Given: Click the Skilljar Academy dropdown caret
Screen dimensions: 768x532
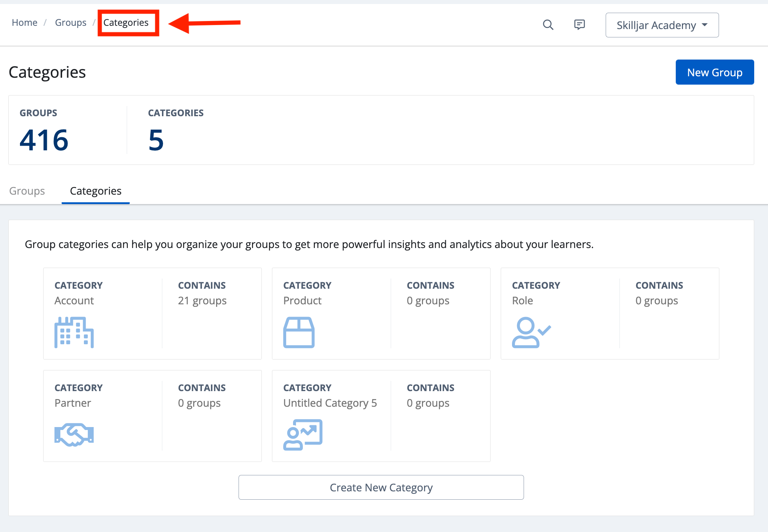Looking at the screenshot, I should coord(705,25).
